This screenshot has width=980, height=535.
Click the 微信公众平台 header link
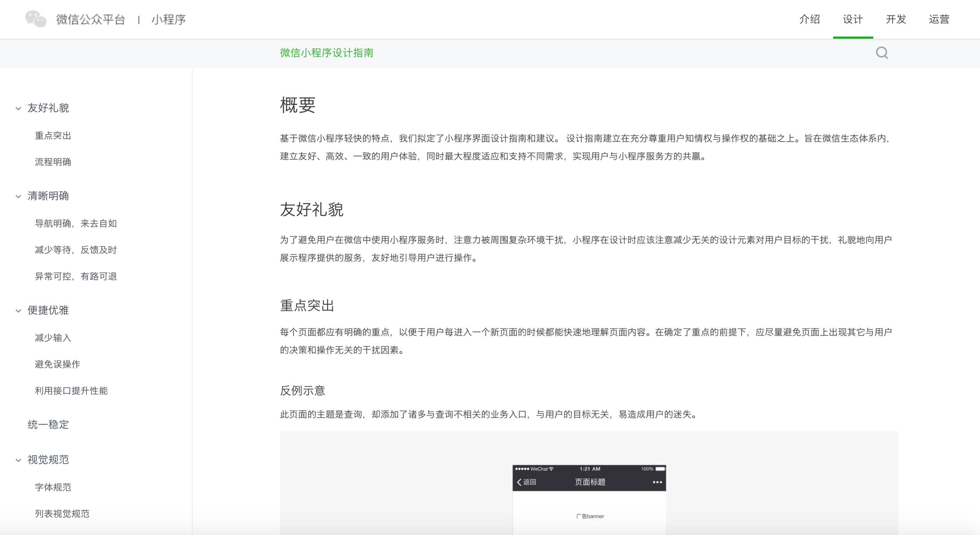(x=91, y=19)
